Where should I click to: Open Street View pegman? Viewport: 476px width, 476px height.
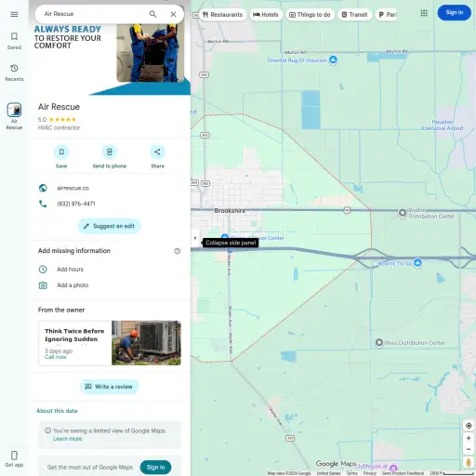pos(469,462)
